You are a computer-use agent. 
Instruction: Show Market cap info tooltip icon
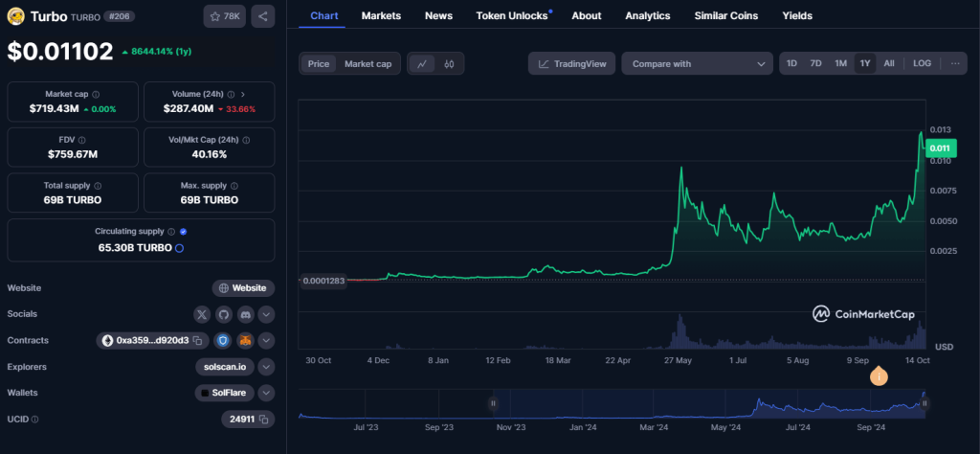click(x=96, y=95)
